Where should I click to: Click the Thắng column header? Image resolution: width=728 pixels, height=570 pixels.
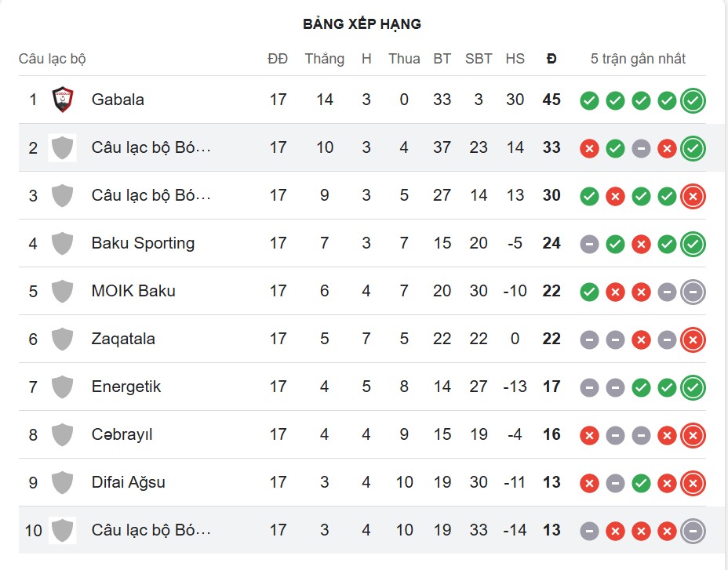point(324,59)
